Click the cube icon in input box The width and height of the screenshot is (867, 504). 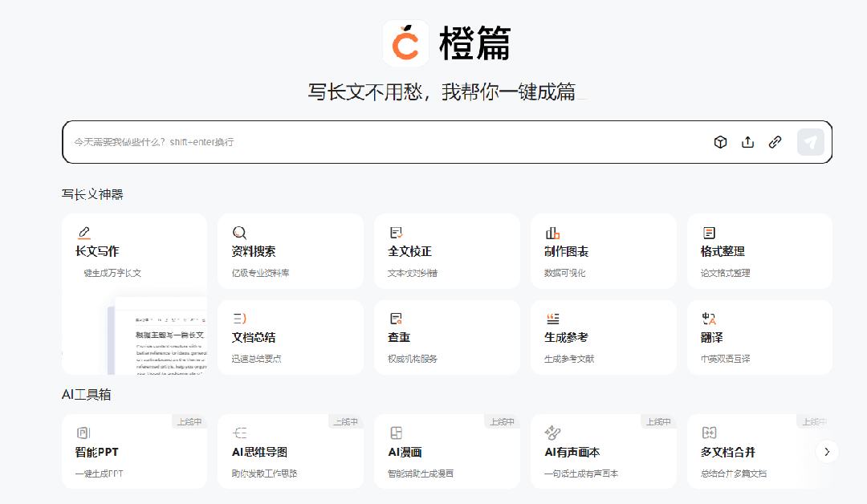pyautogui.click(x=720, y=142)
